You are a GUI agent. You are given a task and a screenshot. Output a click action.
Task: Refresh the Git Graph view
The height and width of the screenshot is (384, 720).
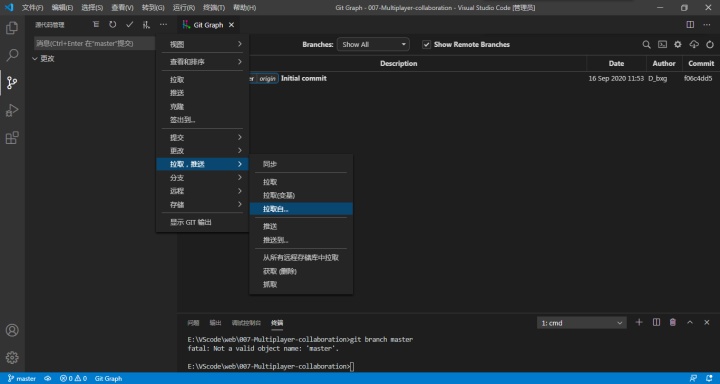pyautogui.click(x=710, y=45)
